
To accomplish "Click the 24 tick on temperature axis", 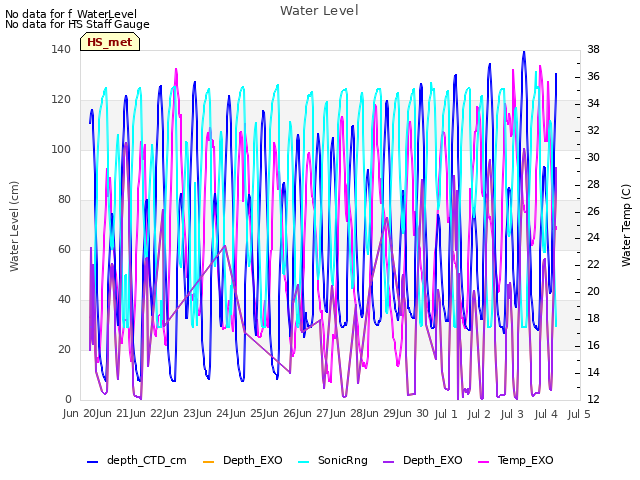I will (x=593, y=238).
